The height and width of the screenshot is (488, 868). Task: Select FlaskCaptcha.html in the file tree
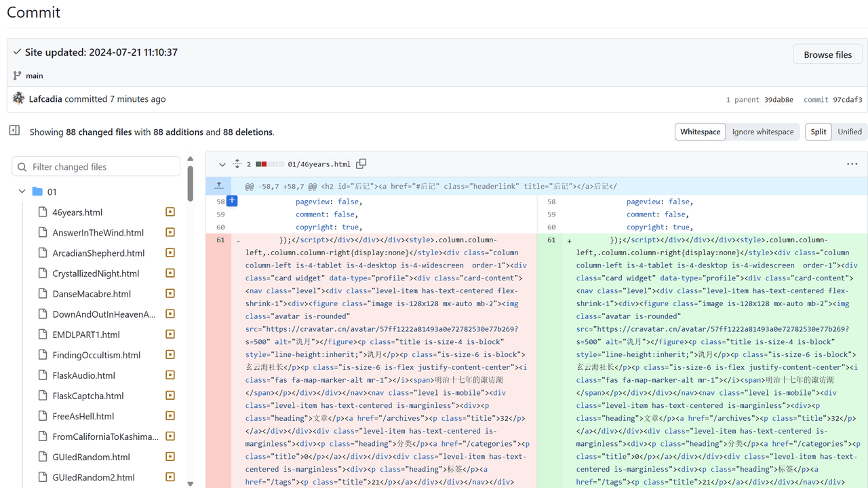coord(87,396)
